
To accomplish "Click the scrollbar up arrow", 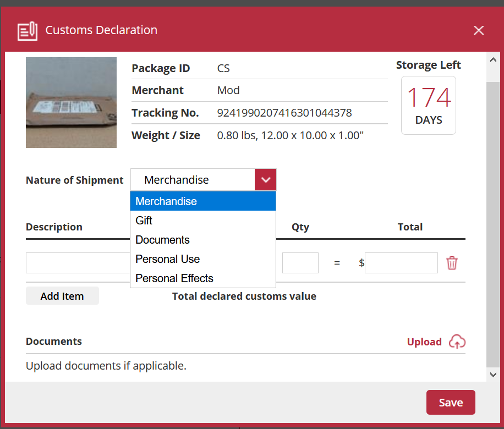I will [x=493, y=59].
